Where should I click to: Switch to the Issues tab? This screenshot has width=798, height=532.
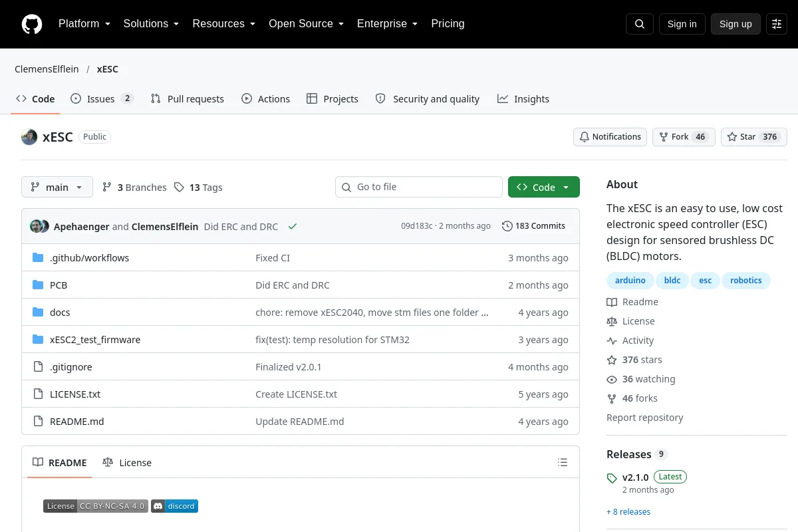pyautogui.click(x=102, y=99)
